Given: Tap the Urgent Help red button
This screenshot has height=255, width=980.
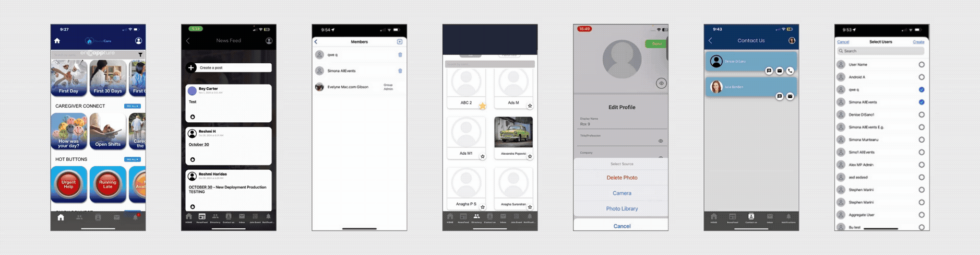Looking at the screenshot, I should (x=68, y=184).
